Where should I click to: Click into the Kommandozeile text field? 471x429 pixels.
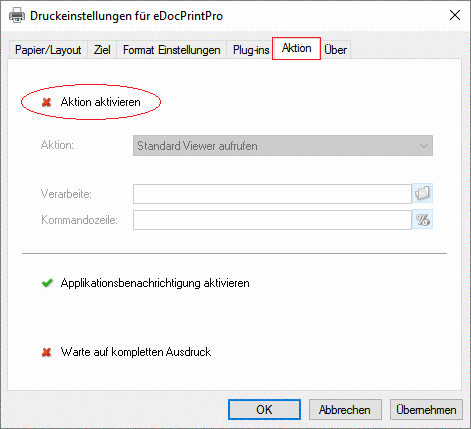(x=272, y=220)
